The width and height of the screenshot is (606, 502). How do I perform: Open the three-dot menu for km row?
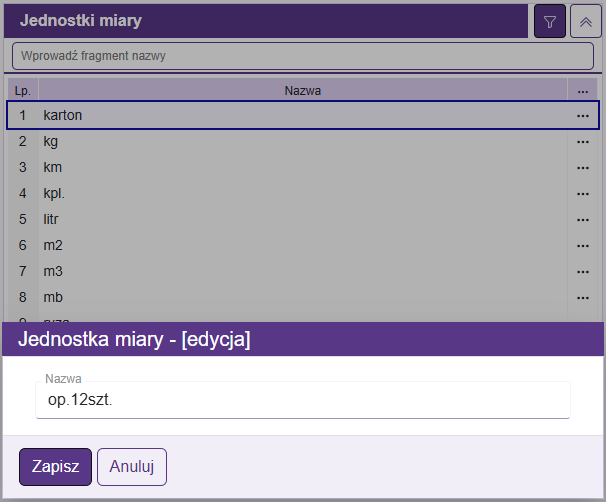[583, 168]
